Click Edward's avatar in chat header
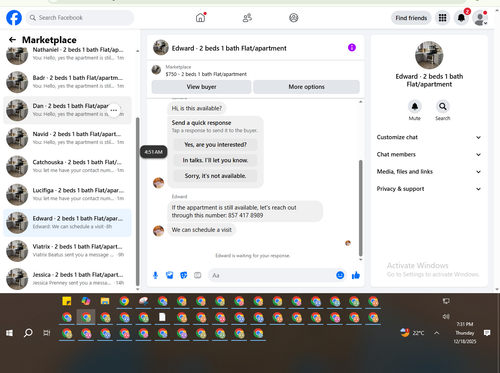Screen dimensions: 500x373 pos(161,48)
